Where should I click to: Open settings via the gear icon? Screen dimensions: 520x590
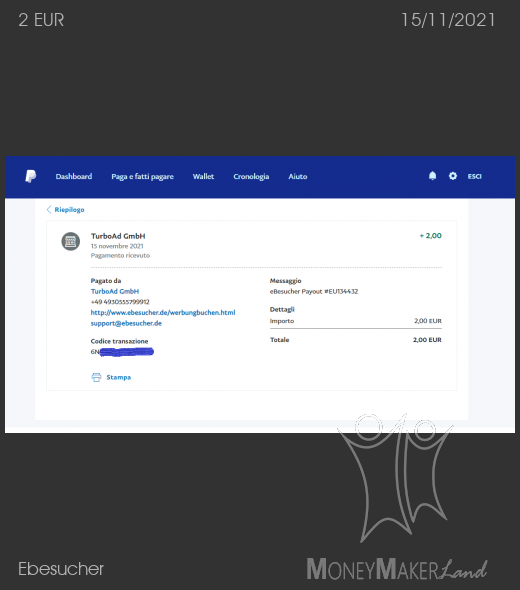(453, 176)
